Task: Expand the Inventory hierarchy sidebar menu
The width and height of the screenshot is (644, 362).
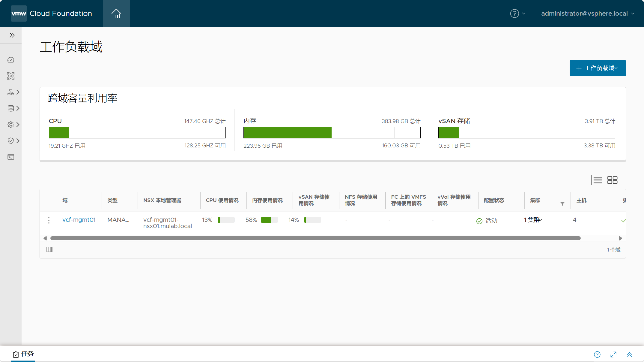Action: [x=13, y=92]
